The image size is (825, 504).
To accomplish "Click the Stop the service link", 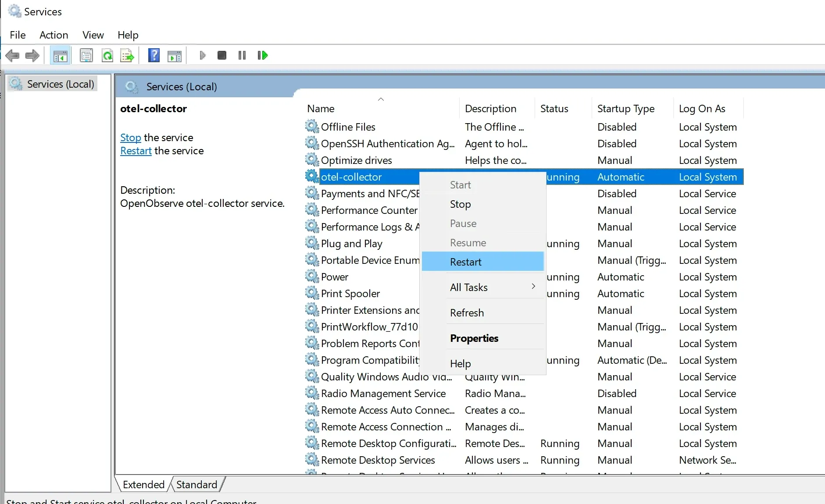I will (130, 138).
